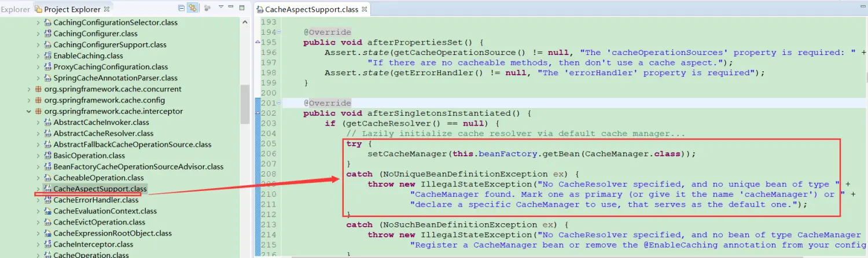
Task: Collapse code folding at line 194
Action: click(x=279, y=32)
